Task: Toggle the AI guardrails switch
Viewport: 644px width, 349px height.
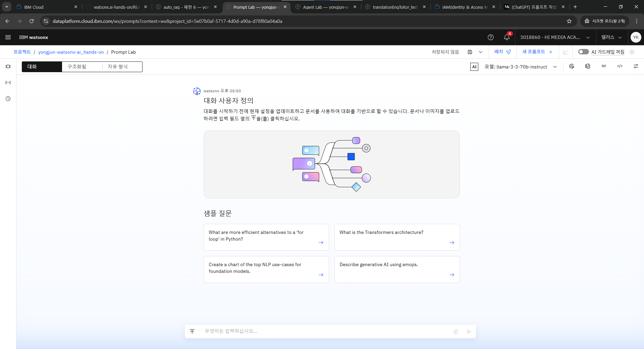Action: pos(584,52)
